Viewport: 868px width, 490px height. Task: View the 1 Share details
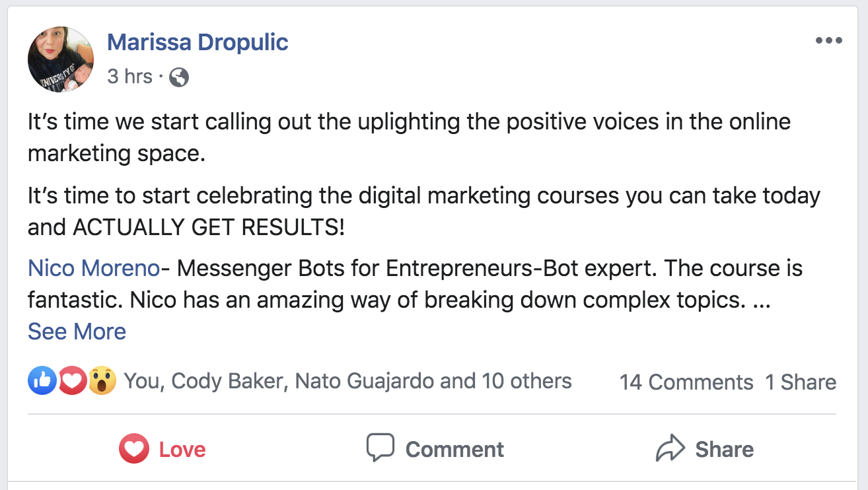tap(801, 382)
